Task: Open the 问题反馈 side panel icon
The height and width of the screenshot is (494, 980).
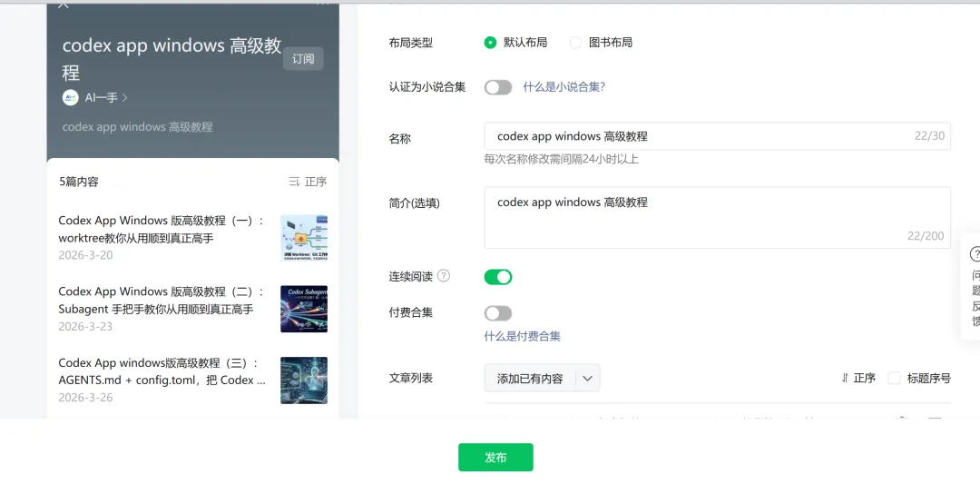Action: [974, 254]
